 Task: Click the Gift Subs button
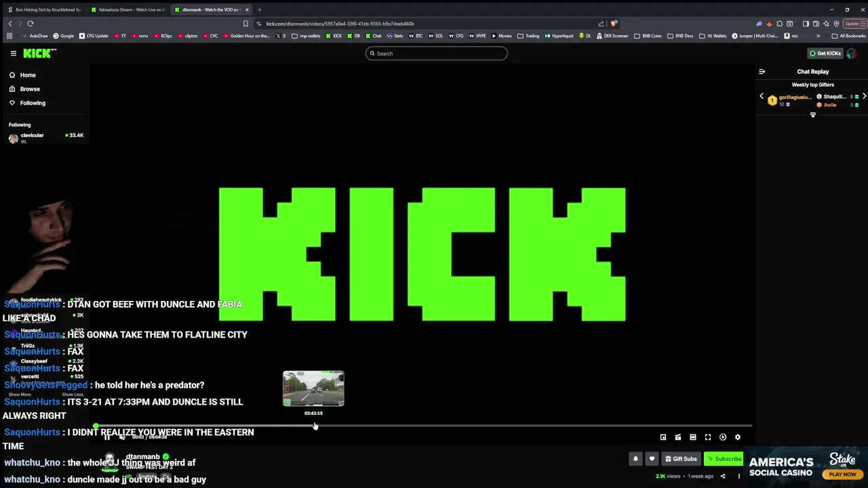681,459
